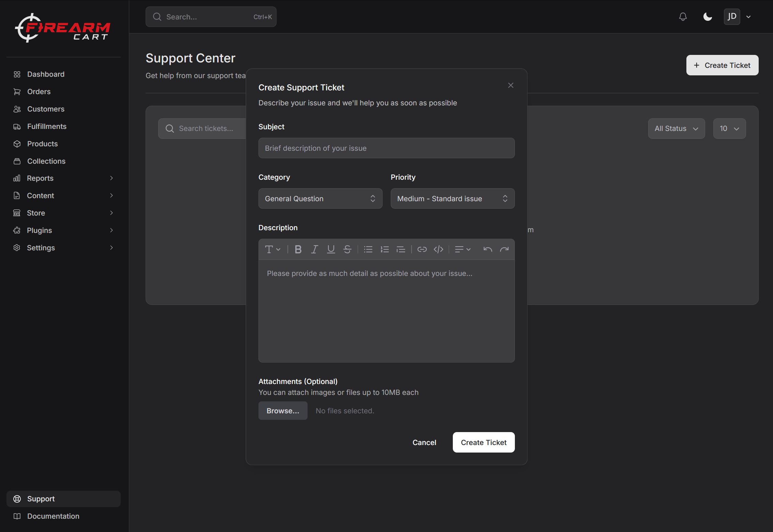
Task: Expand Settings submenu chevron
Action: 112,248
